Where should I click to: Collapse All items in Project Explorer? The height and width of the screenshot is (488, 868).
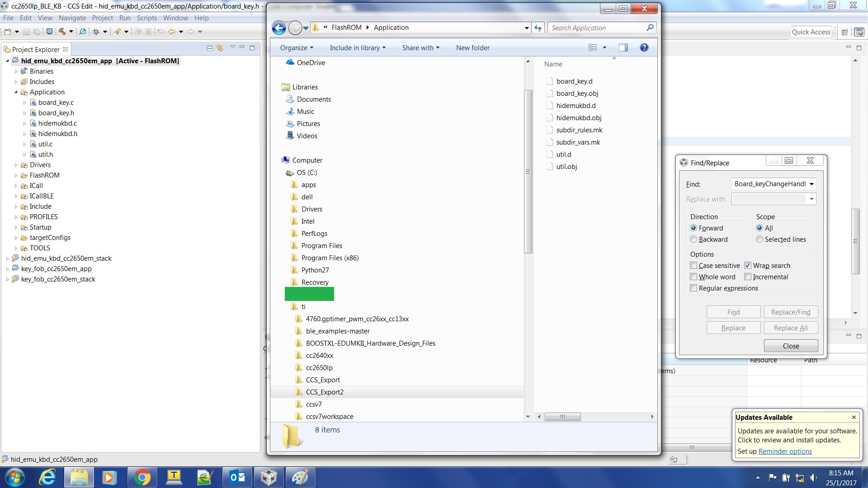click(209, 47)
